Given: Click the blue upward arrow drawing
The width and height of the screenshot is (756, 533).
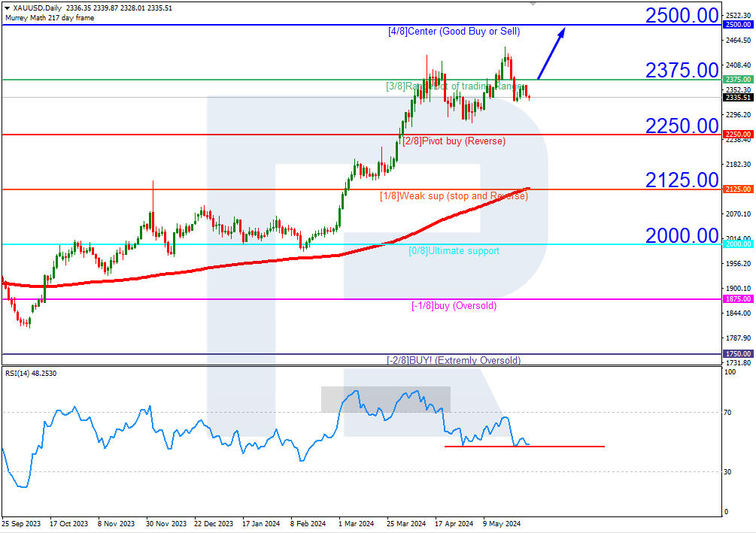Looking at the screenshot, I should point(551,53).
